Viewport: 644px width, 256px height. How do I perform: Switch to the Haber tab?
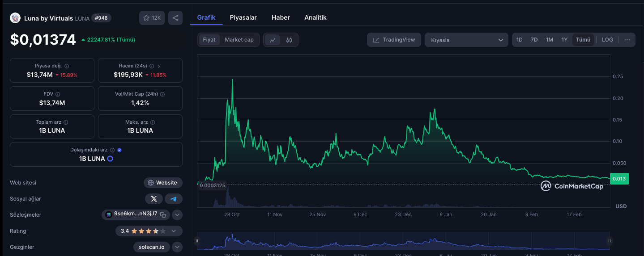(281, 17)
